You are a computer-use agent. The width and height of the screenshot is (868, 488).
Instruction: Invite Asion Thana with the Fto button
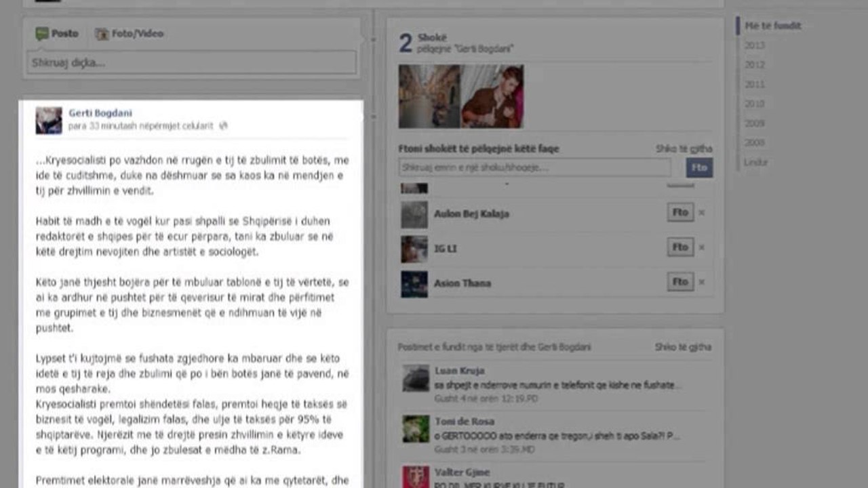[x=680, y=282]
